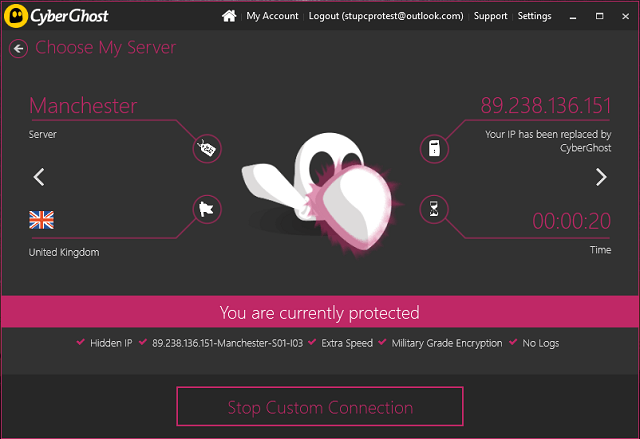Click the Server label under Manchester

[42, 135]
